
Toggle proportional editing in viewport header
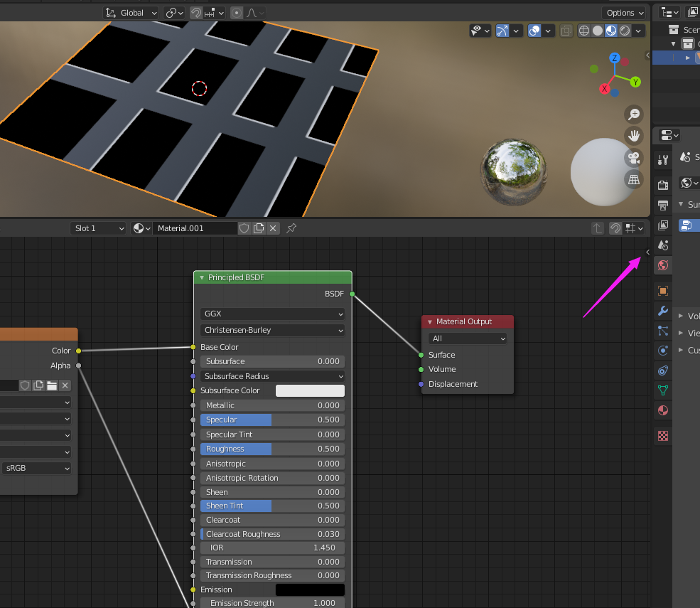(x=237, y=13)
